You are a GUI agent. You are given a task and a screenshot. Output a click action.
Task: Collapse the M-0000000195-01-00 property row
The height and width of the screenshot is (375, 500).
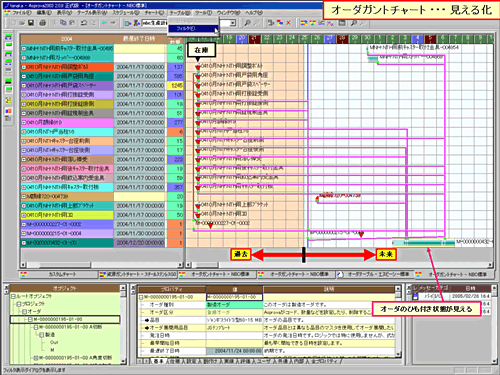coord(141,297)
